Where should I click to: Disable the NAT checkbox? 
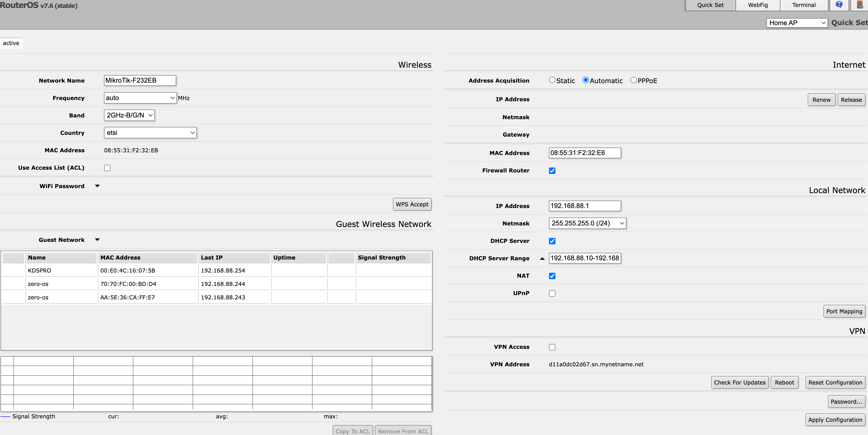552,276
